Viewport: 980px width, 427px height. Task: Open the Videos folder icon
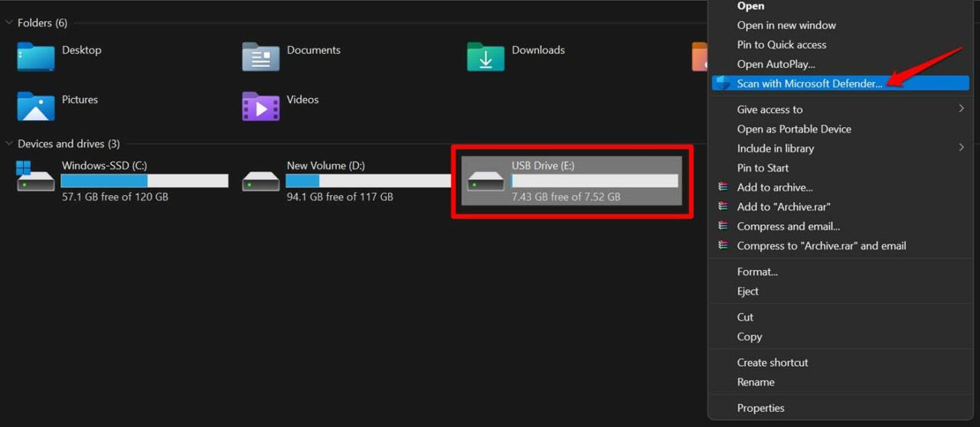pos(261,106)
